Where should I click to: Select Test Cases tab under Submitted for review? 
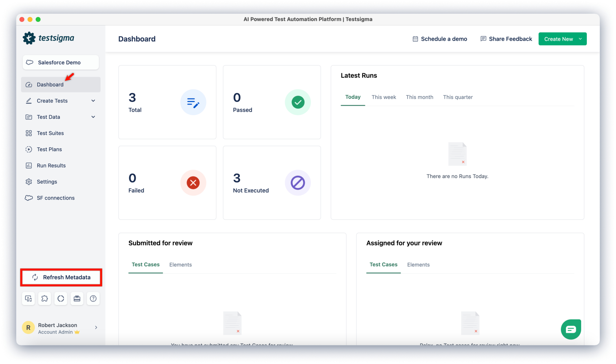pyautogui.click(x=146, y=265)
